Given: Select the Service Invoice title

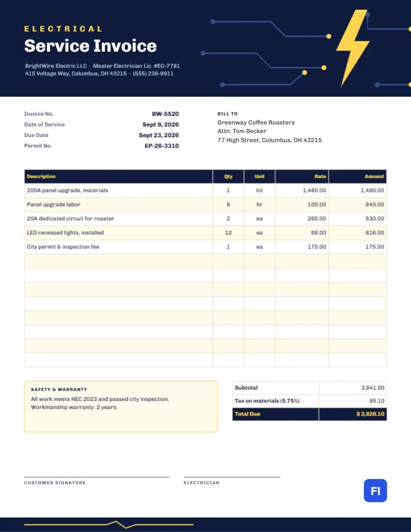Looking at the screenshot, I should click(91, 46).
